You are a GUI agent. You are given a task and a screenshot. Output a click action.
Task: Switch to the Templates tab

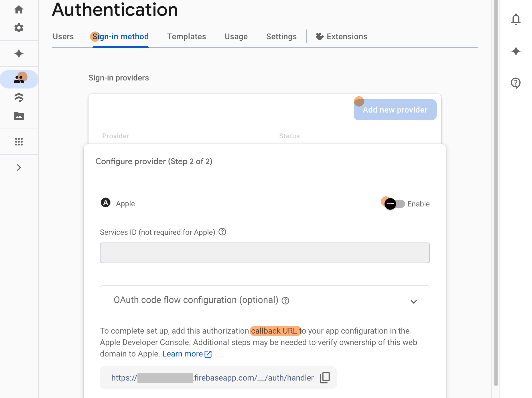pyautogui.click(x=186, y=37)
